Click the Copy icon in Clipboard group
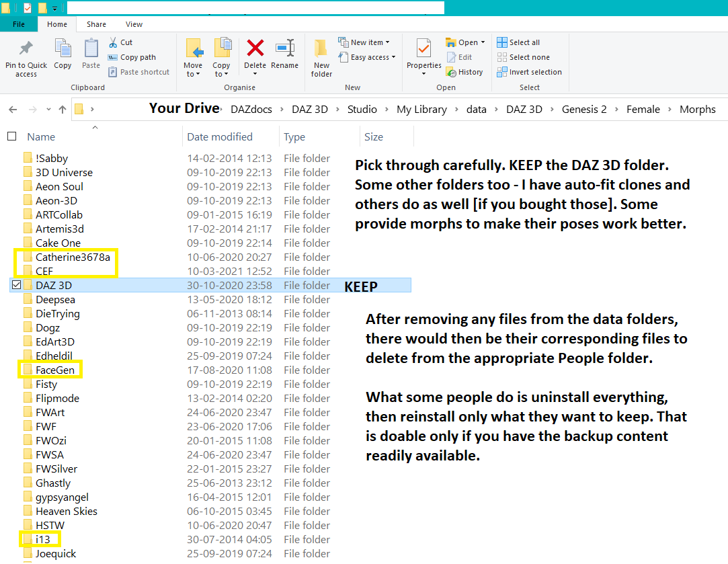Viewport: 728px width, 564px height. tap(63, 48)
